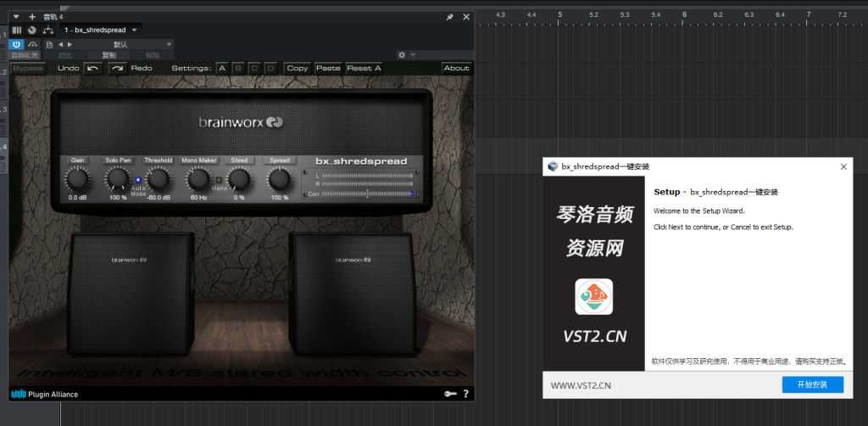Click the Plugin Alliance logo

[x=45, y=395]
